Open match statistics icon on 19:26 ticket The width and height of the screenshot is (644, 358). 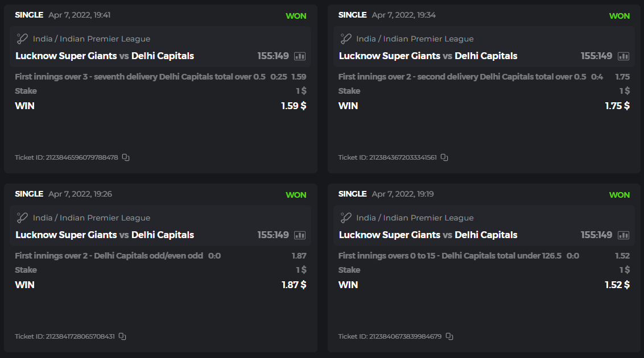point(300,235)
